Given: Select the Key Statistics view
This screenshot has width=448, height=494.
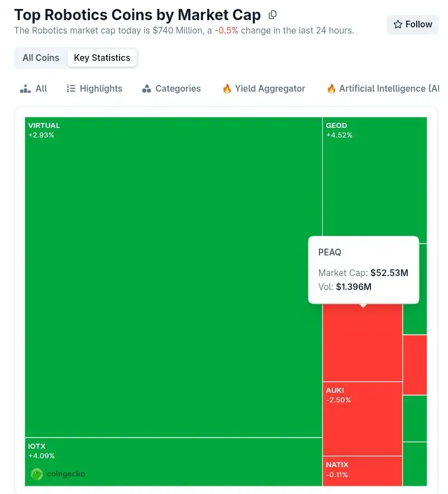Looking at the screenshot, I should click(102, 58).
